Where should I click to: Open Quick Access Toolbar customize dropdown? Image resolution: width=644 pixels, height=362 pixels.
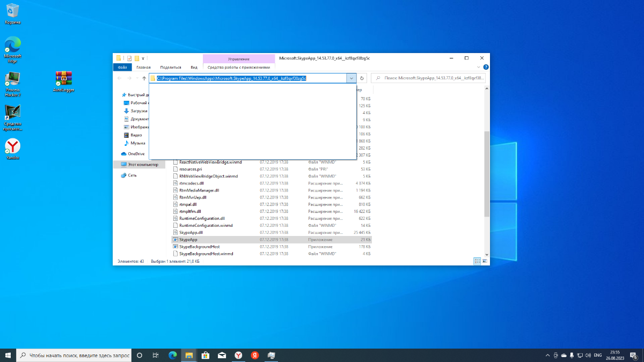[x=143, y=58]
